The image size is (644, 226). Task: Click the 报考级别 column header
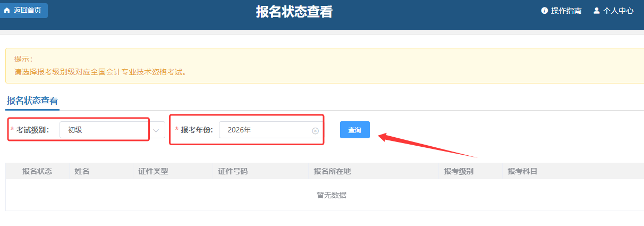pyautogui.click(x=459, y=171)
